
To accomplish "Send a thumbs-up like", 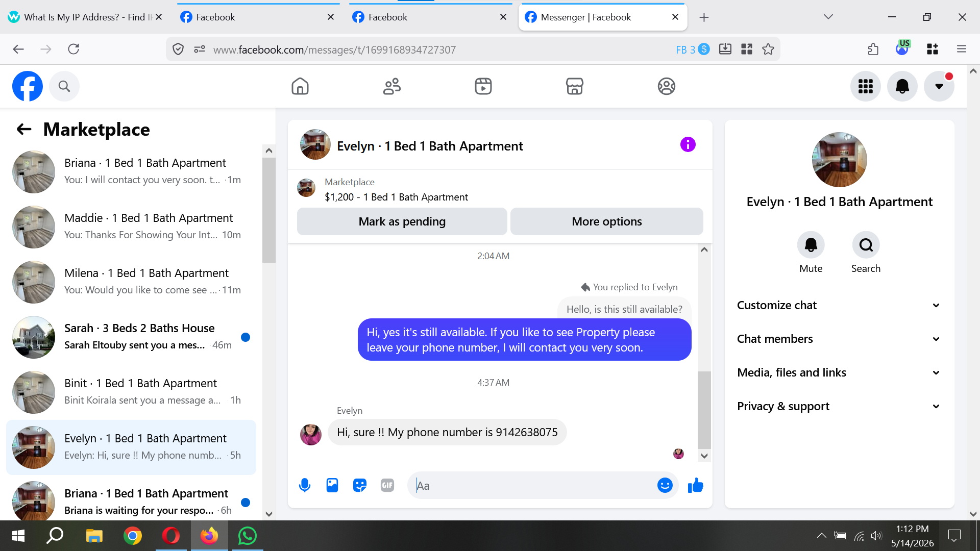I will click(x=696, y=485).
